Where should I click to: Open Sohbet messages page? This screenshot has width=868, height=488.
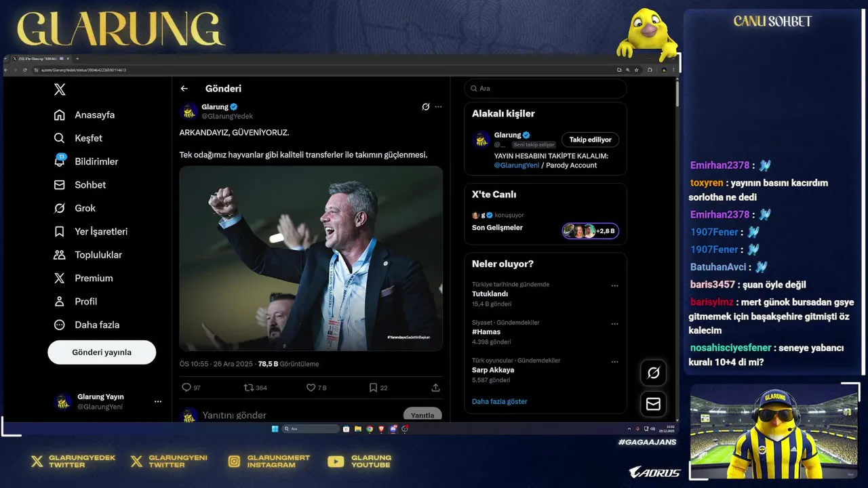pyautogui.click(x=80, y=185)
